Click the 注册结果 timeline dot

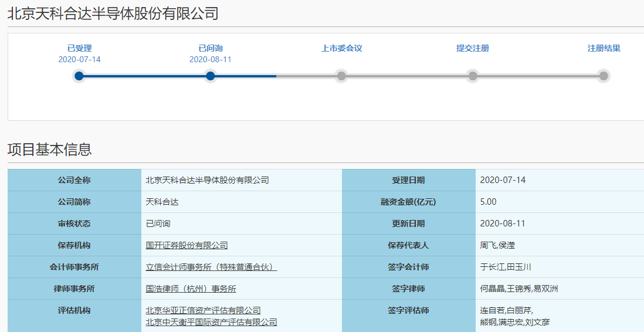pyautogui.click(x=604, y=76)
